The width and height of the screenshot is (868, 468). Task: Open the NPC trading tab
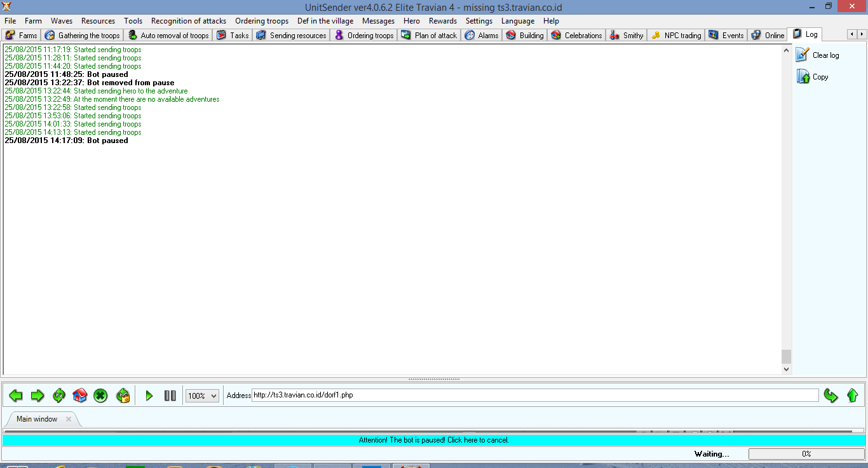[x=677, y=36]
